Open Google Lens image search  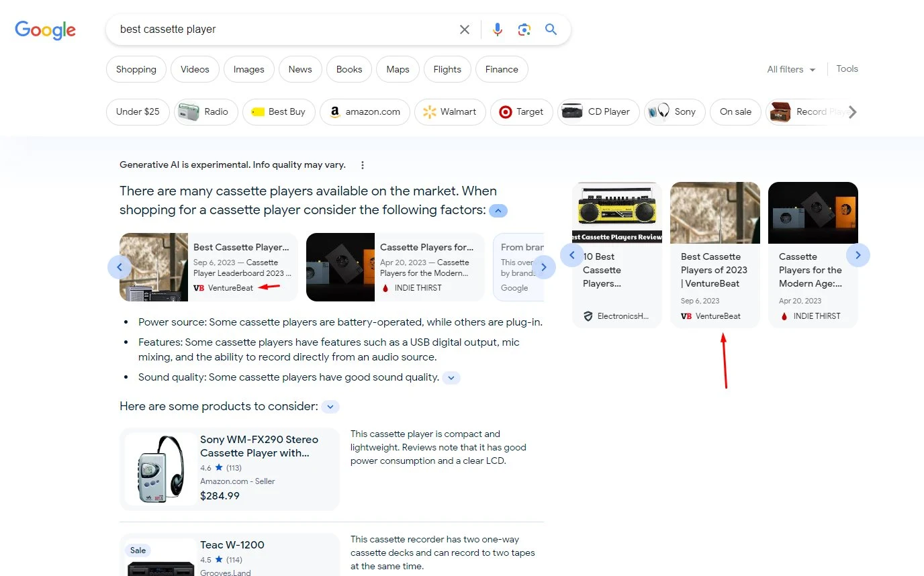pos(524,30)
